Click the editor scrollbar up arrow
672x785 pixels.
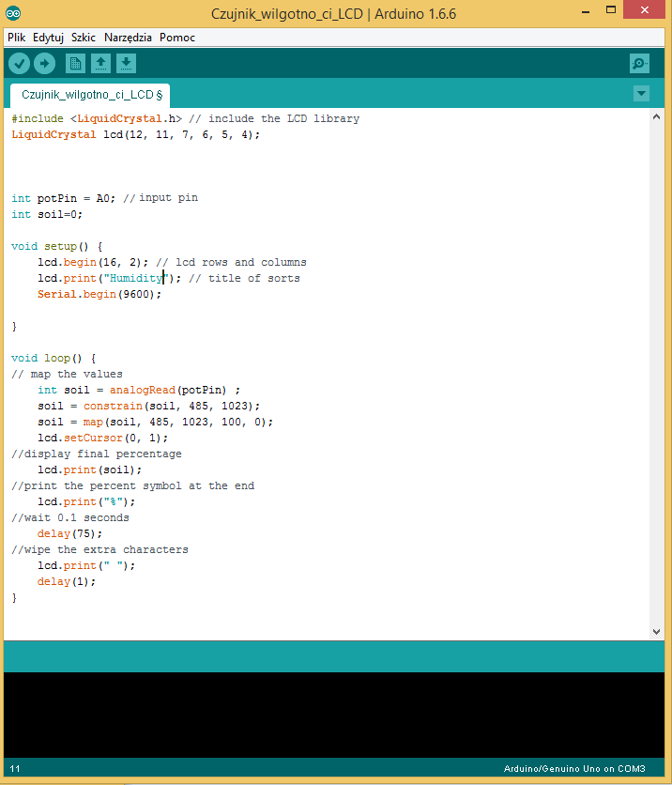pyautogui.click(x=656, y=116)
